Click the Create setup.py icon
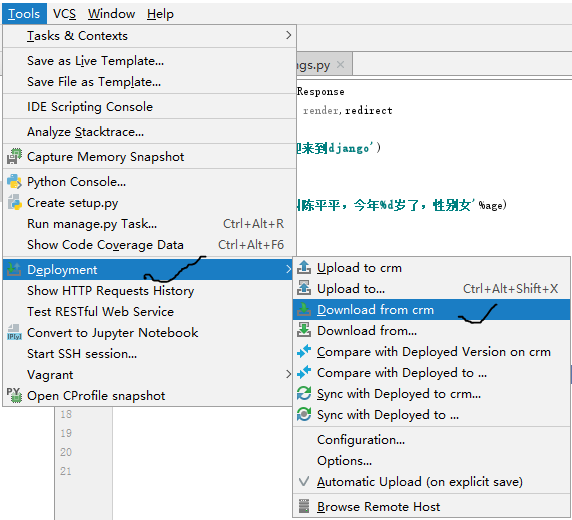This screenshot has height=520, width=572. [x=14, y=203]
